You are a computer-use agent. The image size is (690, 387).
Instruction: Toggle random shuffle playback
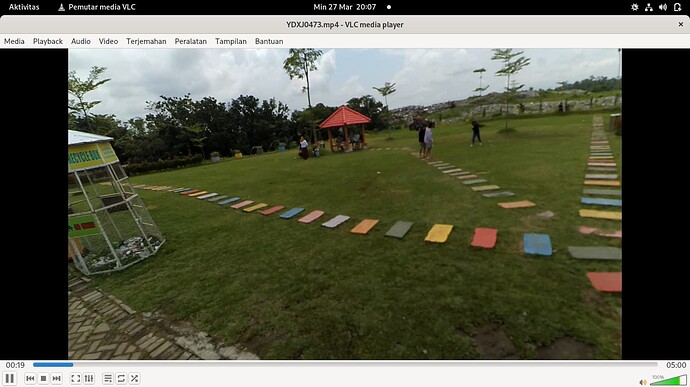point(134,379)
